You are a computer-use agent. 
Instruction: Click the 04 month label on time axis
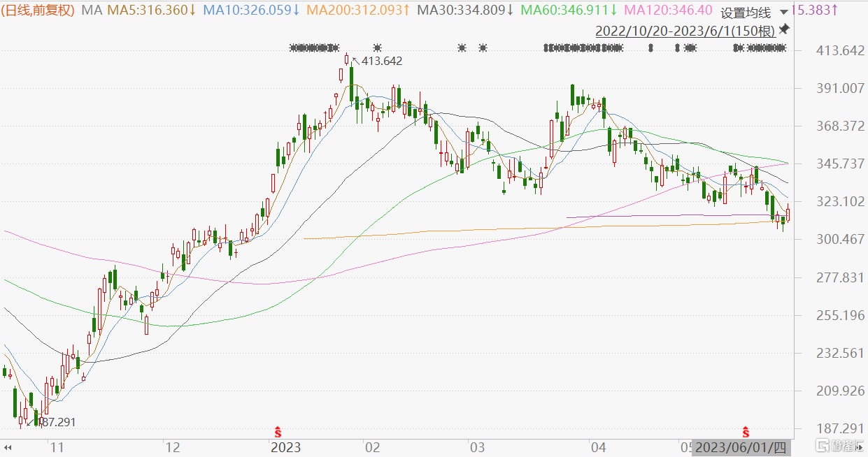click(598, 447)
